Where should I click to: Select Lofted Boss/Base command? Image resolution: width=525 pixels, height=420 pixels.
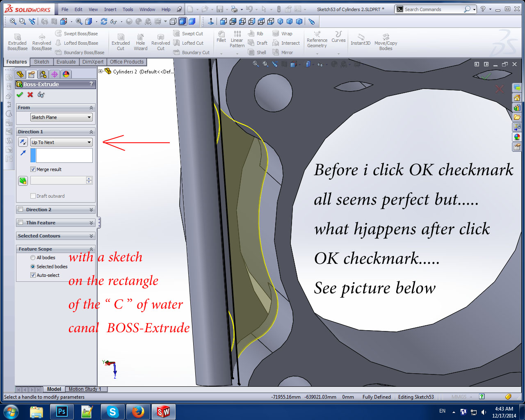[77, 43]
